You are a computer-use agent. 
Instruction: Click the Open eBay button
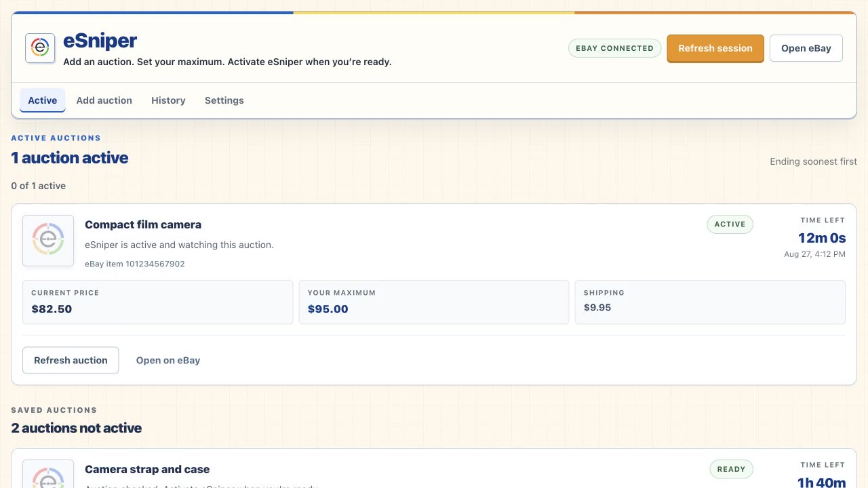pos(806,48)
